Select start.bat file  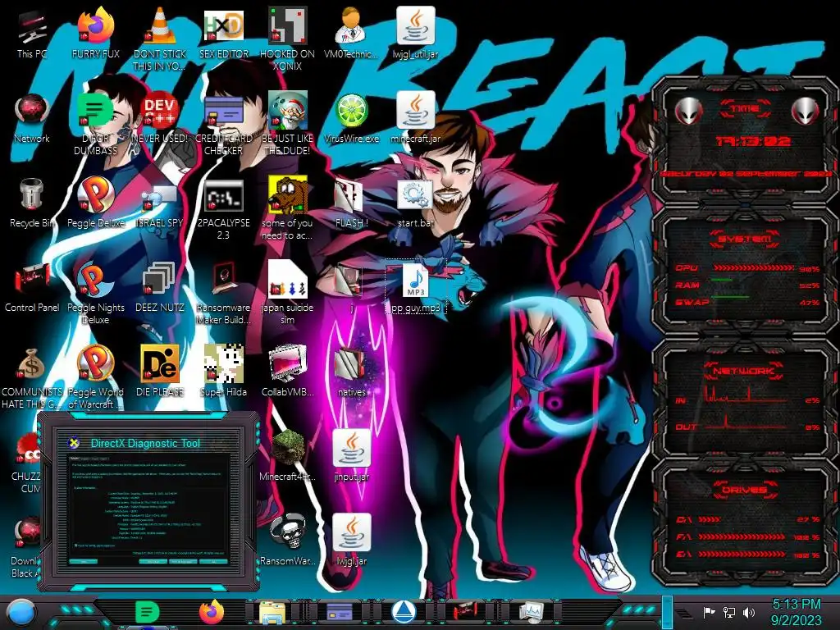tap(415, 203)
